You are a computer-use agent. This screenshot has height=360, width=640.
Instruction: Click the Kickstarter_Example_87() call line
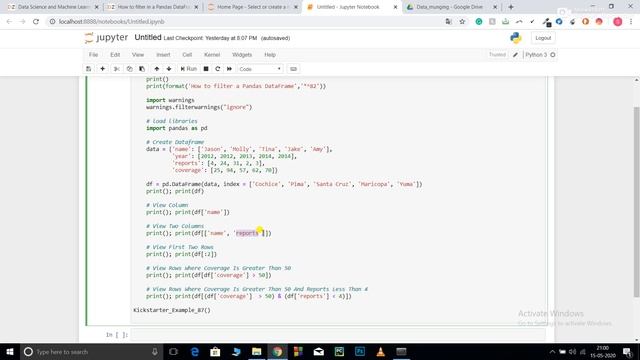pyautogui.click(x=172, y=310)
